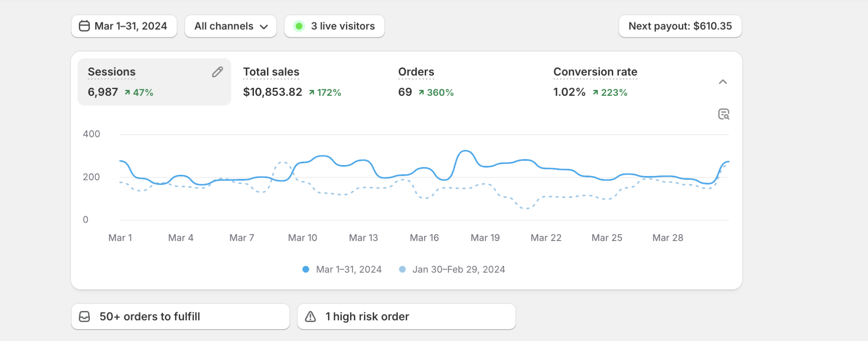Click the Mar 1–31, 2024 legend color dot
This screenshot has width=868, height=341.
click(306, 269)
